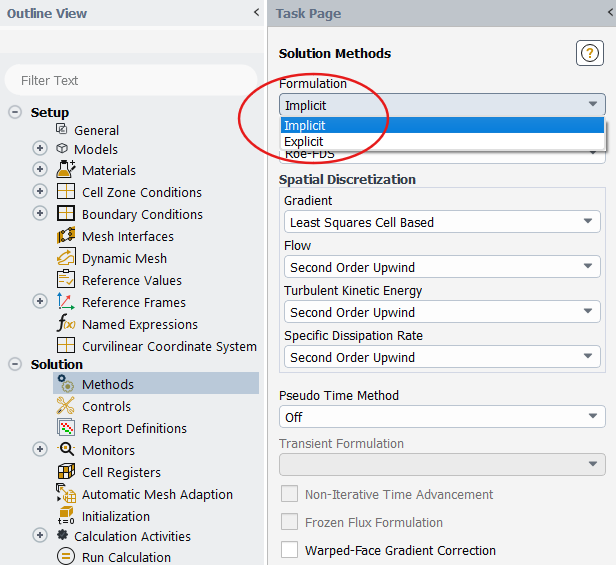Open help with the question mark icon
This screenshot has width=616, height=565.
tap(589, 54)
